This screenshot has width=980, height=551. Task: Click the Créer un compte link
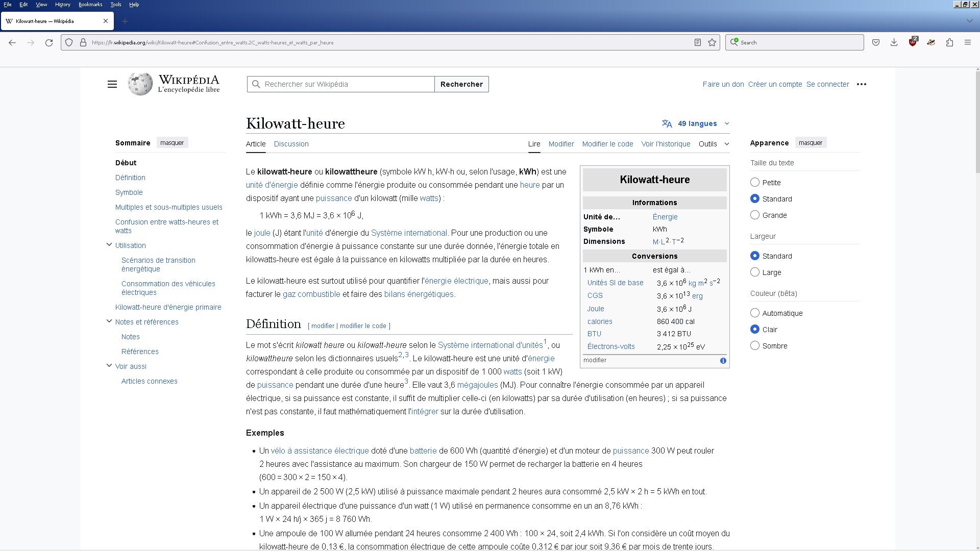pyautogui.click(x=775, y=84)
